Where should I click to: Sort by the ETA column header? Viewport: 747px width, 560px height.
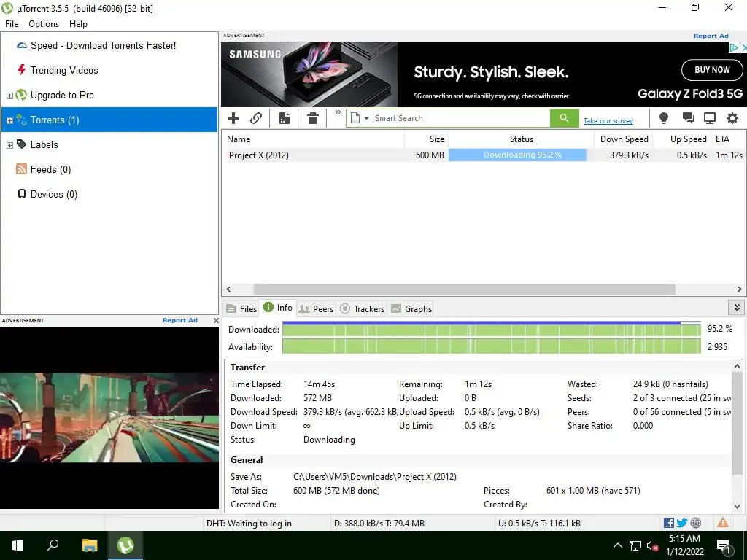click(728, 139)
